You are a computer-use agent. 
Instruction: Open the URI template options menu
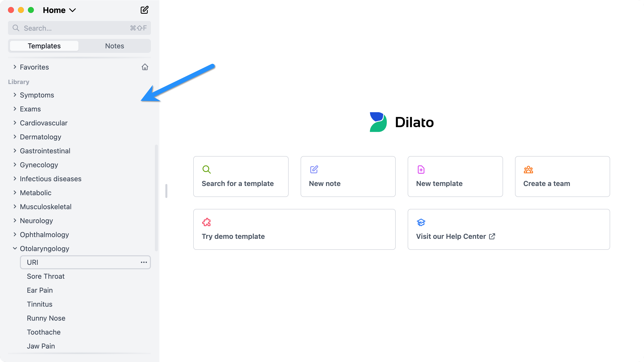coord(144,262)
